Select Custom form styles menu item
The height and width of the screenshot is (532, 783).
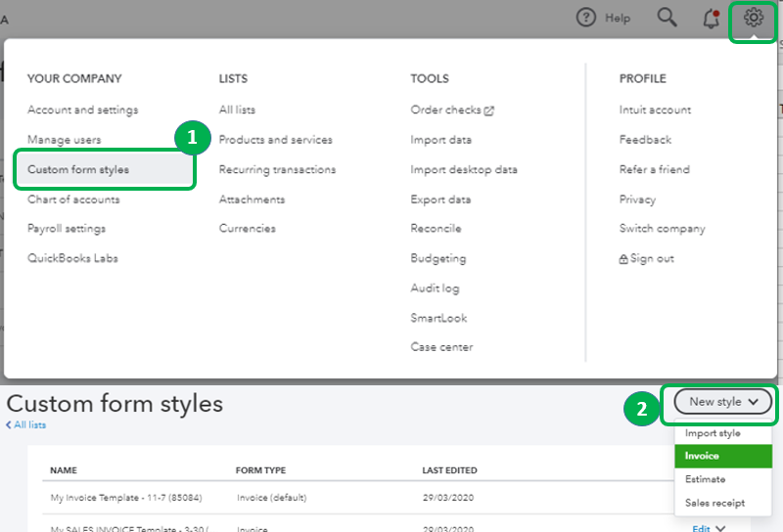78,169
